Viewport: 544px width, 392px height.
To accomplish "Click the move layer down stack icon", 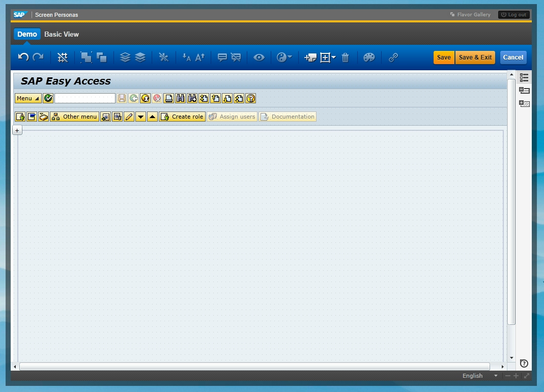I will click(x=140, y=58).
